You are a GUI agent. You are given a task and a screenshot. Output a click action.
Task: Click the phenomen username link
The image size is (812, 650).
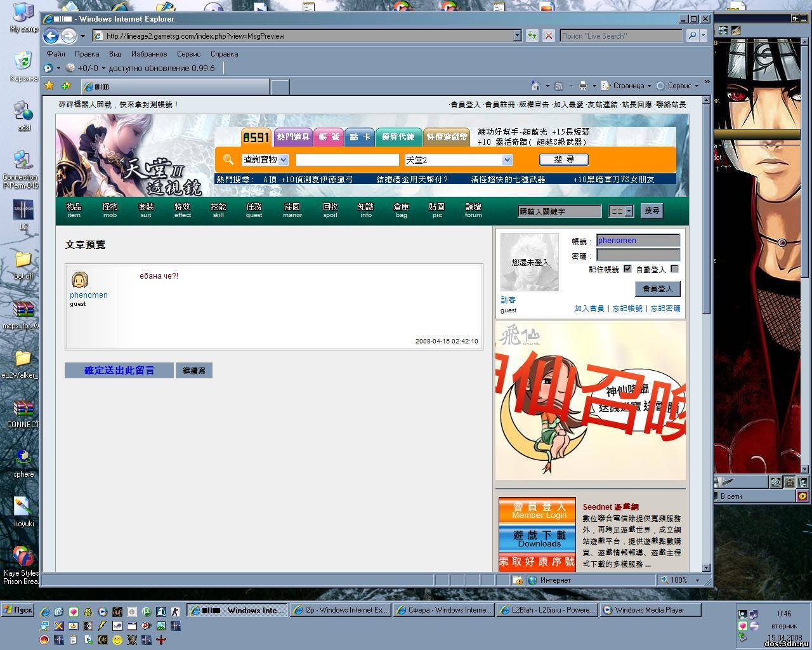point(89,295)
